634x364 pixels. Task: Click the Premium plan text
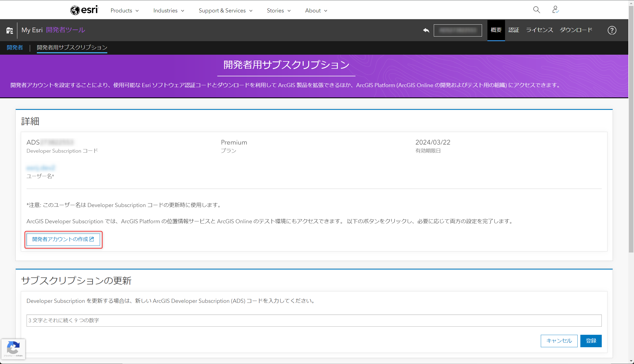tap(234, 142)
